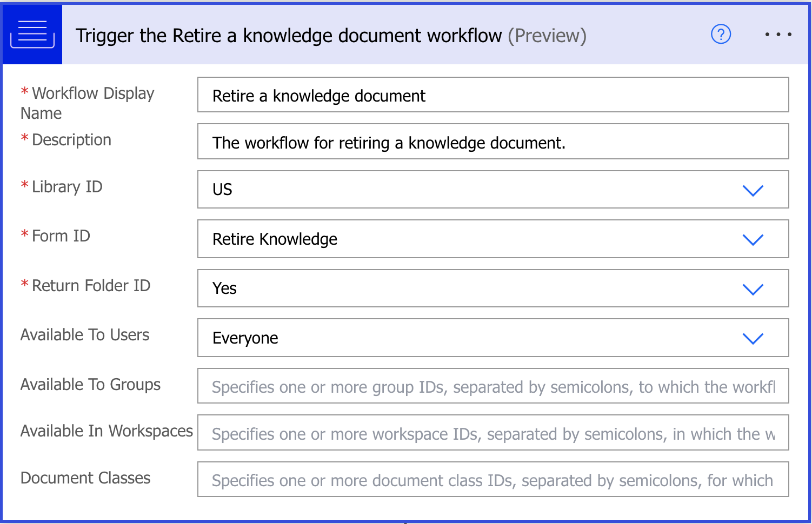This screenshot has width=812, height=524.
Task: Click the 'Document Classes' field label
Action: (85, 478)
